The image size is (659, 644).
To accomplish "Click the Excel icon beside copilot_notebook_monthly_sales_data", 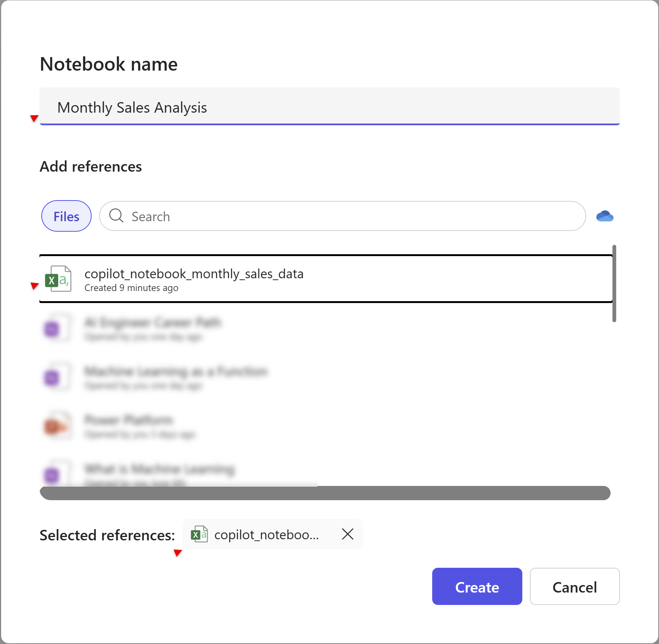I will point(58,279).
